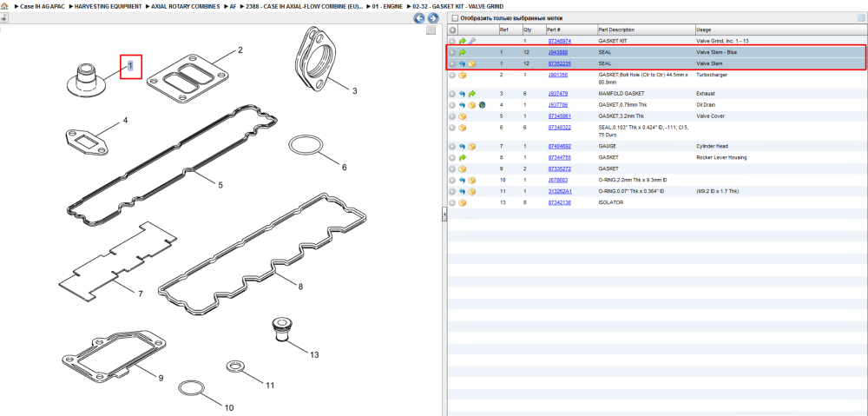868x416 pixels.
Task: Click the globe icon in the J937706 row
Action: click(482, 105)
